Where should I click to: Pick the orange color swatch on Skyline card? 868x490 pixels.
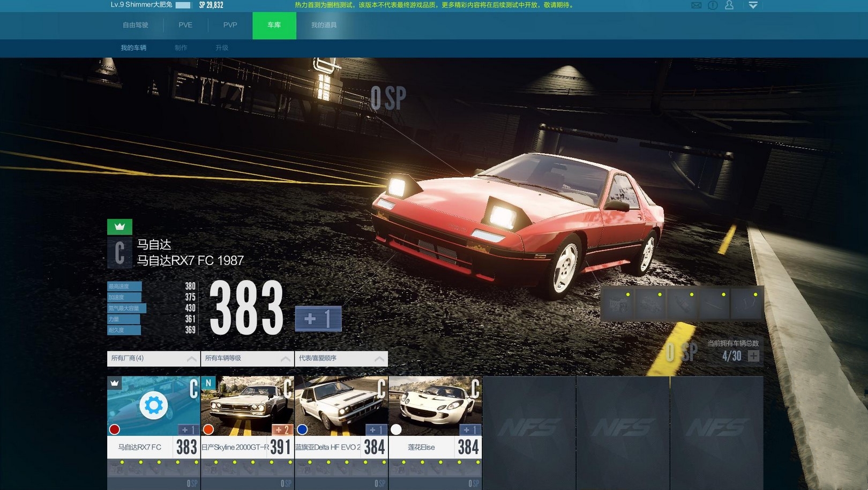click(x=208, y=429)
